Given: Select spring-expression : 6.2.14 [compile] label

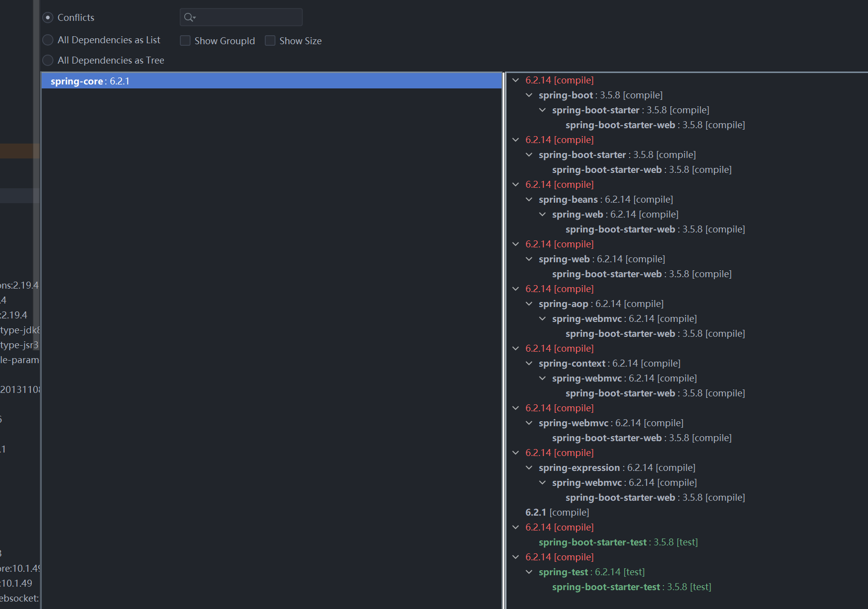Looking at the screenshot, I should click(617, 467).
